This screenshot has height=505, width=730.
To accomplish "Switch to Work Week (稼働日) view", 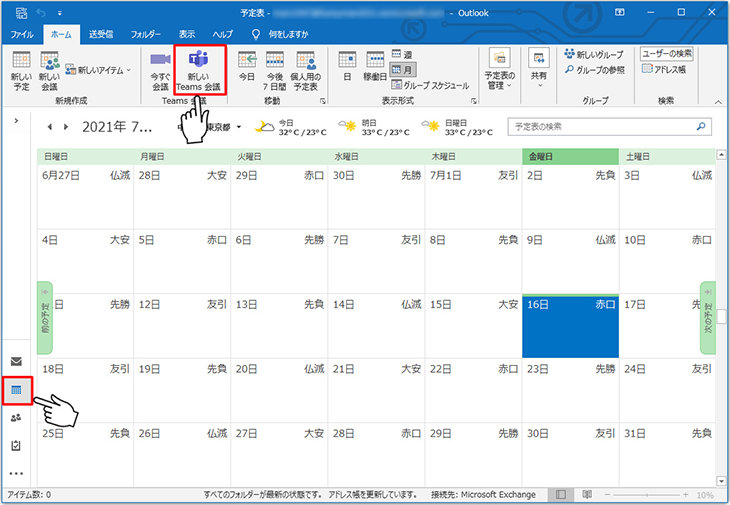I will coord(375,66).
